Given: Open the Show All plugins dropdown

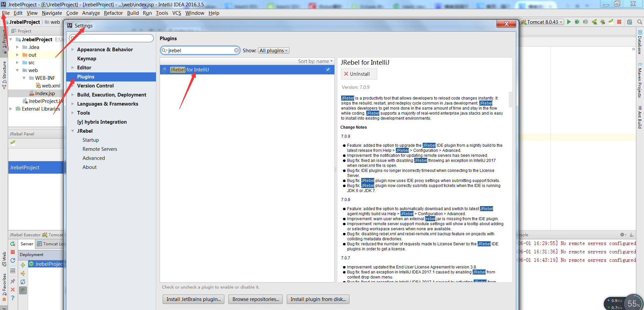Looking at the screenshot, I should click(274, 51).
